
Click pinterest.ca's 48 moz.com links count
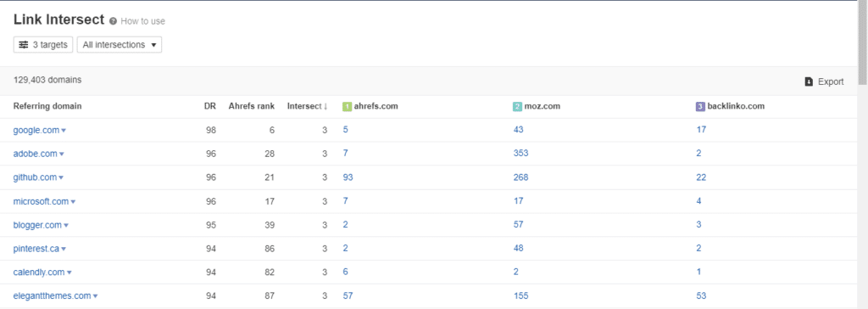518,249
